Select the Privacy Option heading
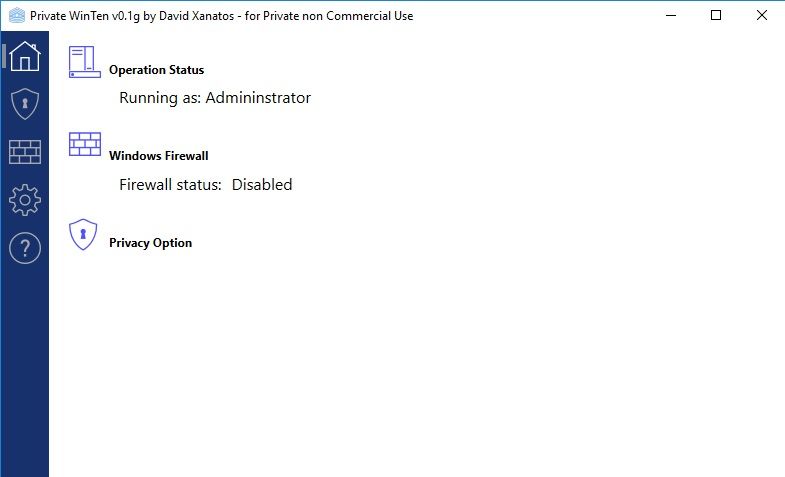This screenshot has height=477, width=785. coord(150,243)
